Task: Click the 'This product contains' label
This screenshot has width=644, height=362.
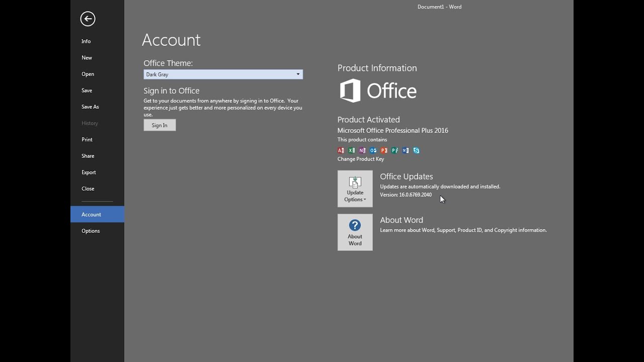Action: 362,140
